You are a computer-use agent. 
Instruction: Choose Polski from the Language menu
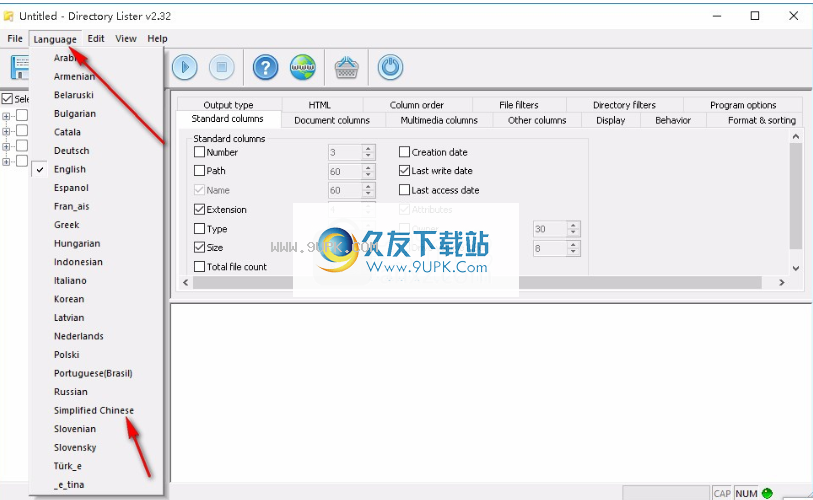pyautogui.click(x=66, y=355)
